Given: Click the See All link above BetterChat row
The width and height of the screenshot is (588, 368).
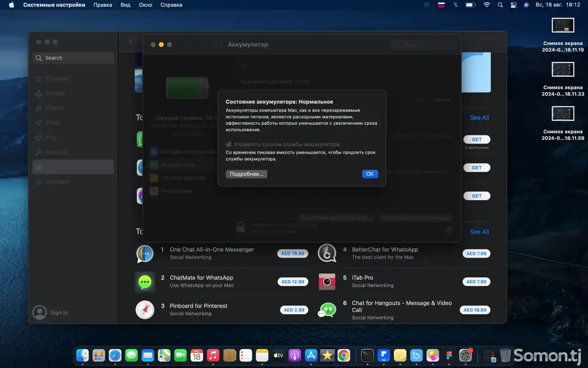Looking at the screenshot, I should [479, 232].
